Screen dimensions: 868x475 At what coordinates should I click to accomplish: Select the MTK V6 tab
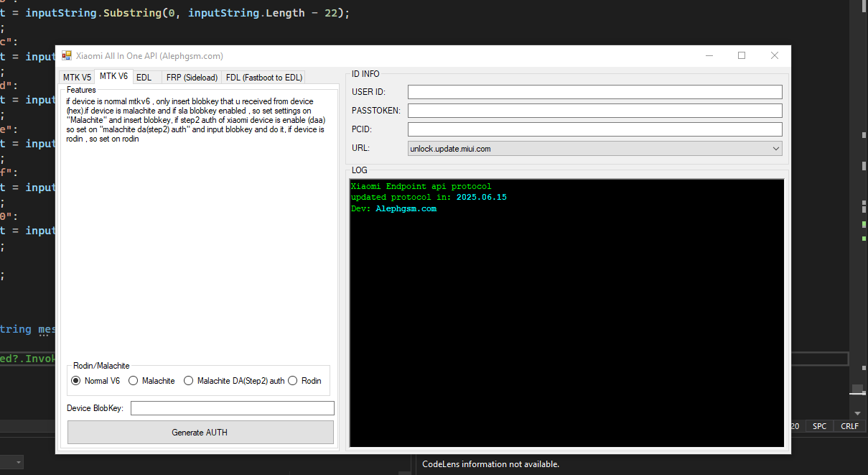pos(113,76)
